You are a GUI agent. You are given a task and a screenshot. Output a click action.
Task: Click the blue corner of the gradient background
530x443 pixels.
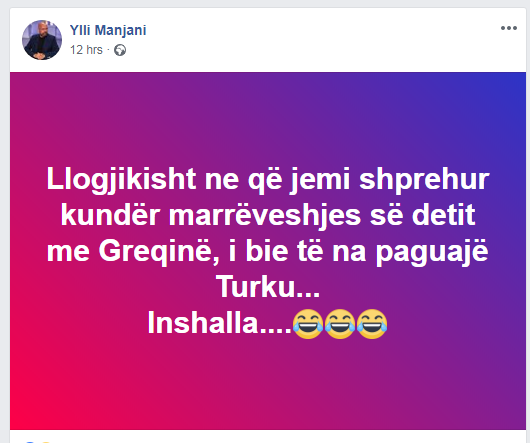coord(515,83)
